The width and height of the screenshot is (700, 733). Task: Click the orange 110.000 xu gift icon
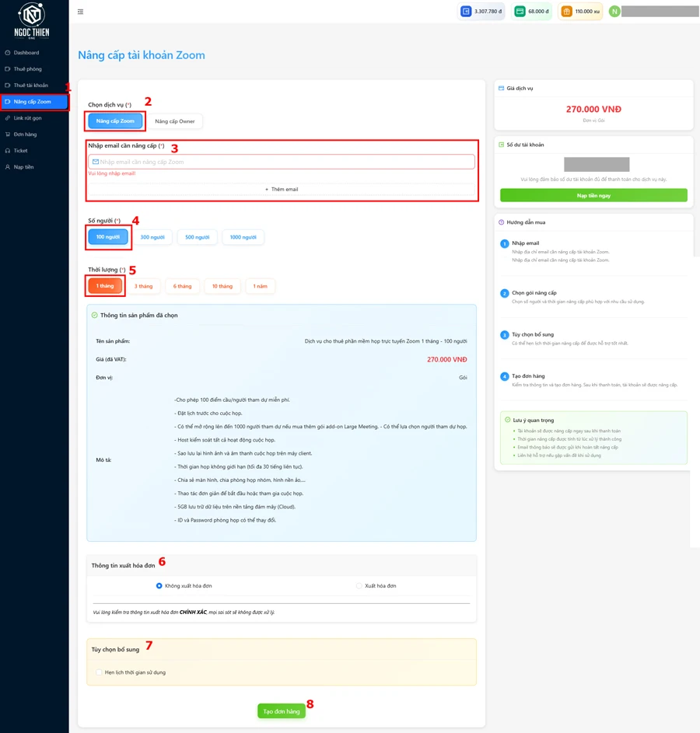click(x=566, y=12)
